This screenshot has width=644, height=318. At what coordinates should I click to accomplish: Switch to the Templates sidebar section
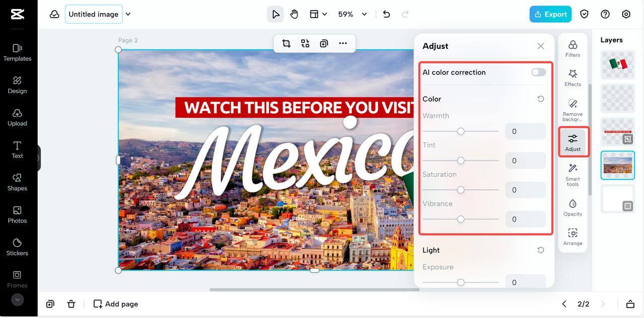tap(17, 52)
